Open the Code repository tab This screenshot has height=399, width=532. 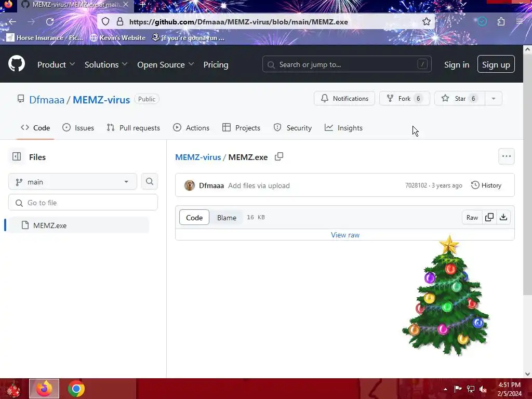[35, 128]
